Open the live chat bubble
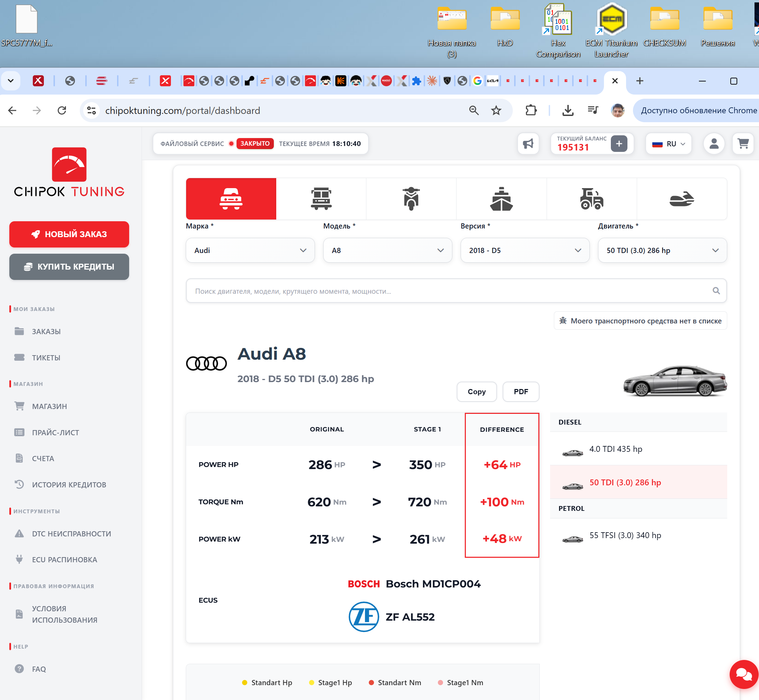Image resolution: width=759 pixels, height=700 pixels. pyautogui.click(x=743, y=674)
